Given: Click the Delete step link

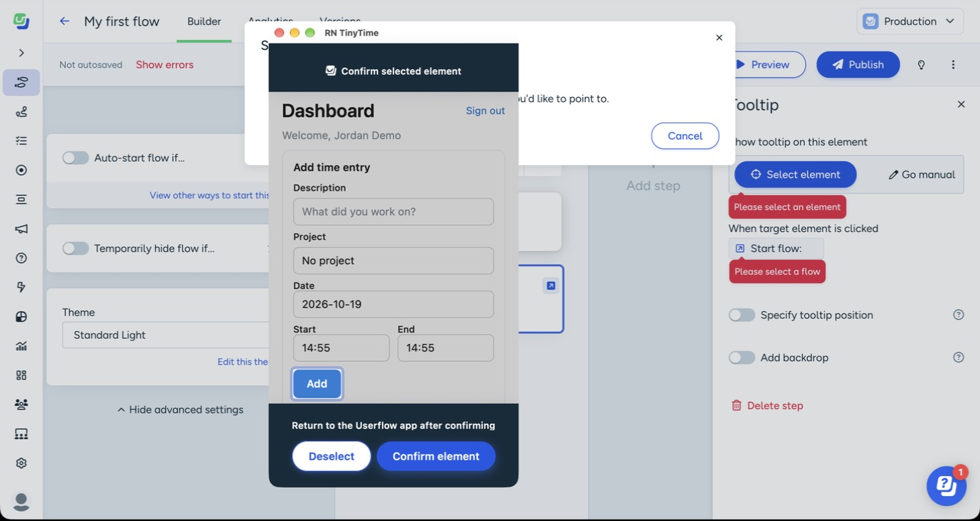Looking at the screenshot, I should (767, 405).
